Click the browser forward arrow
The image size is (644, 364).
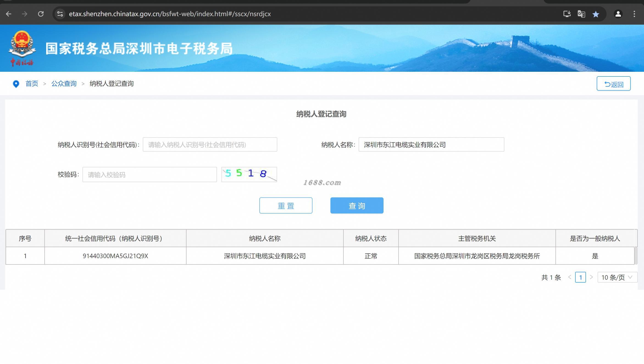(x=24, y=14)
